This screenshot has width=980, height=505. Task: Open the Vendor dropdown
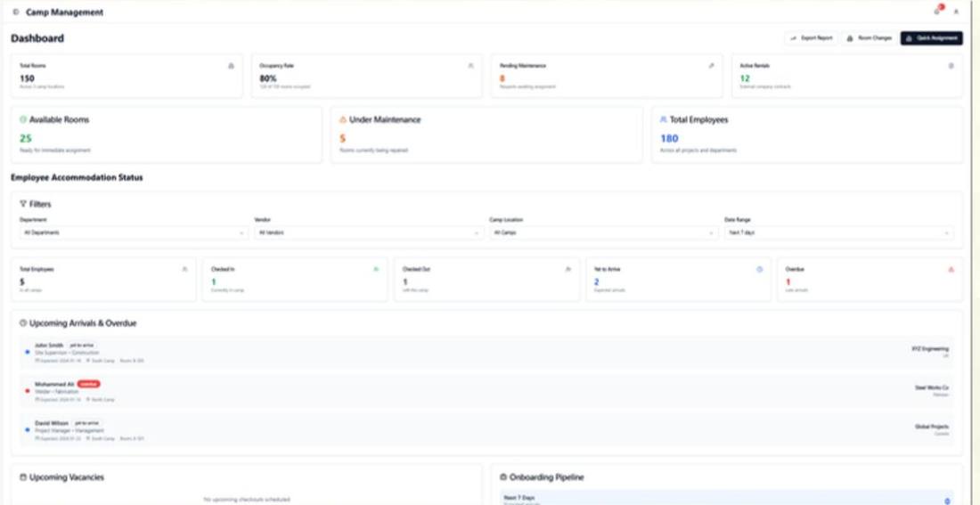(x=369, y=232)
